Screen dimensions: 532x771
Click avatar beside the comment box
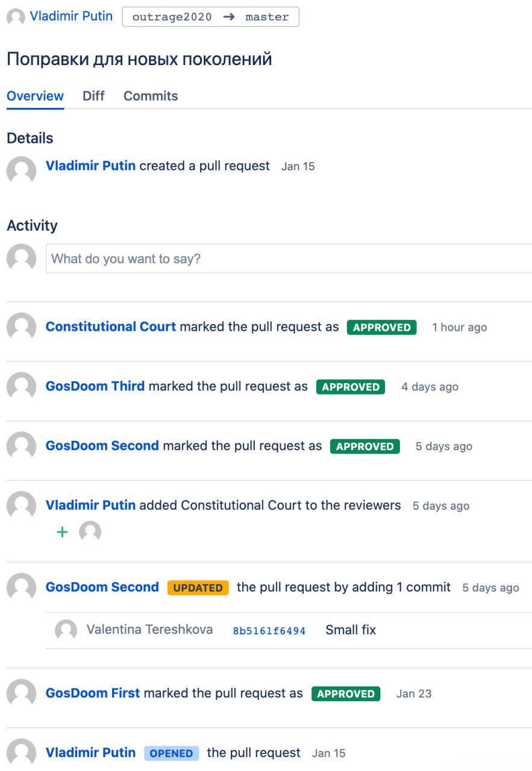point(21,258)
